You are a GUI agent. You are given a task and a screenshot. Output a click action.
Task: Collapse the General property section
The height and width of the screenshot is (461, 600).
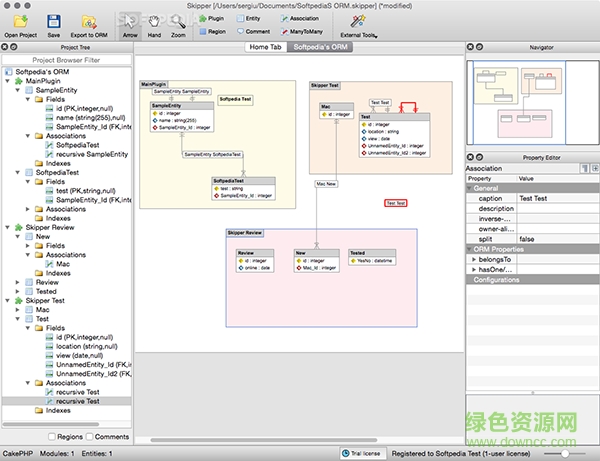click(x=470, y=188)
